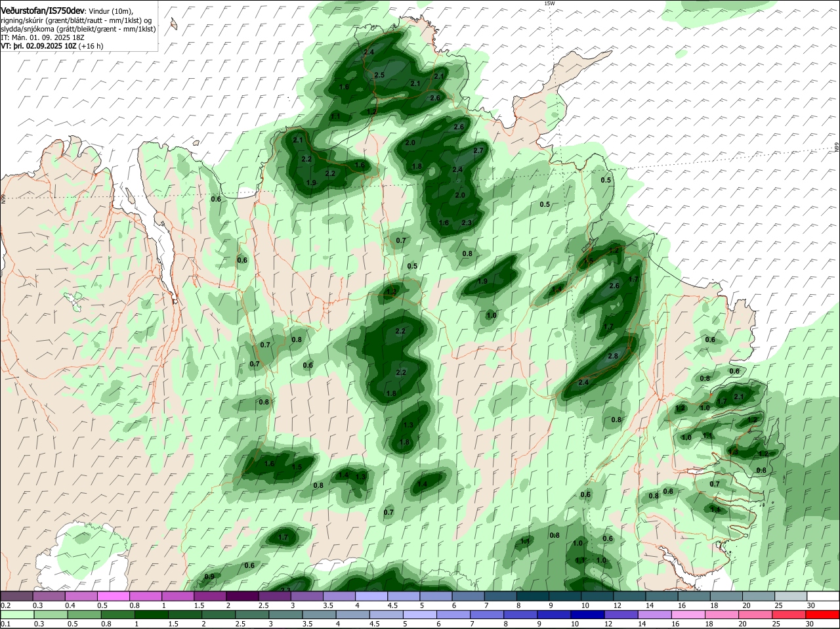This screenshot has height=629, width=840.
Task: Select the rain legend swatch between 5 and 6
Action: [420, 615]
